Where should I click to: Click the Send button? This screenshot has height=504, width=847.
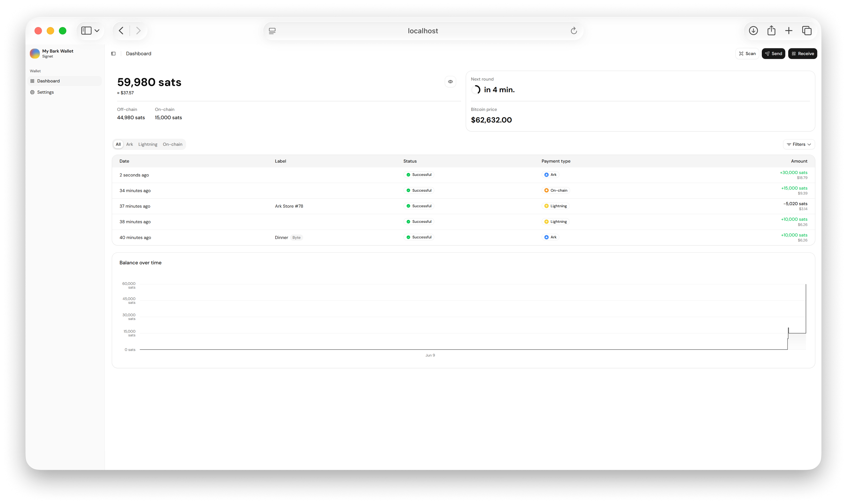773,54
